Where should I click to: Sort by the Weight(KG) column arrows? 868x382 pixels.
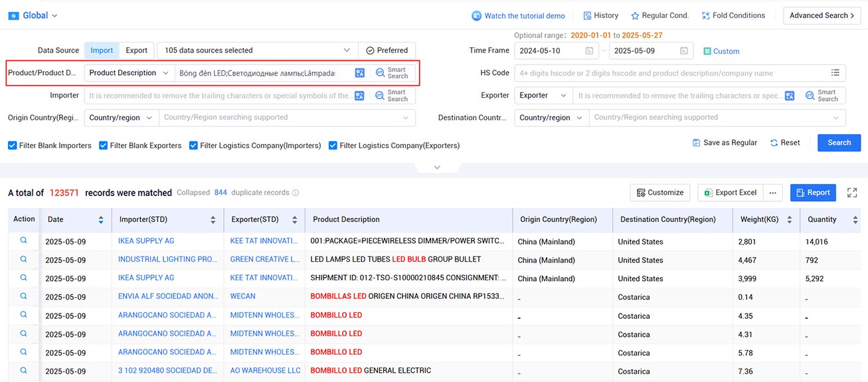pyautogui.click(x=789, y=220)
